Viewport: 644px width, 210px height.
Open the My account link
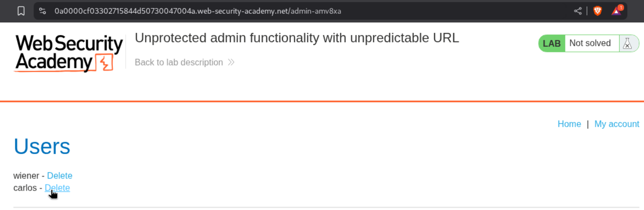coord(616,124)
